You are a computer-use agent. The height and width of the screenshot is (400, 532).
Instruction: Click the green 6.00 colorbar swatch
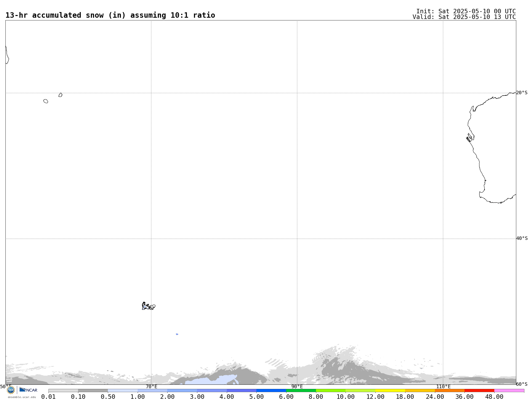(x=301, y=391)
